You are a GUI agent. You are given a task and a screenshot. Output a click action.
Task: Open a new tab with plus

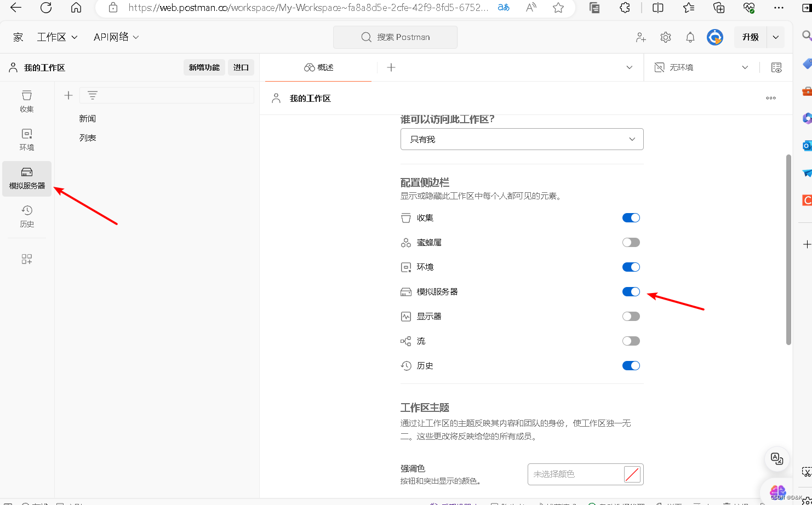click(391, 67)
